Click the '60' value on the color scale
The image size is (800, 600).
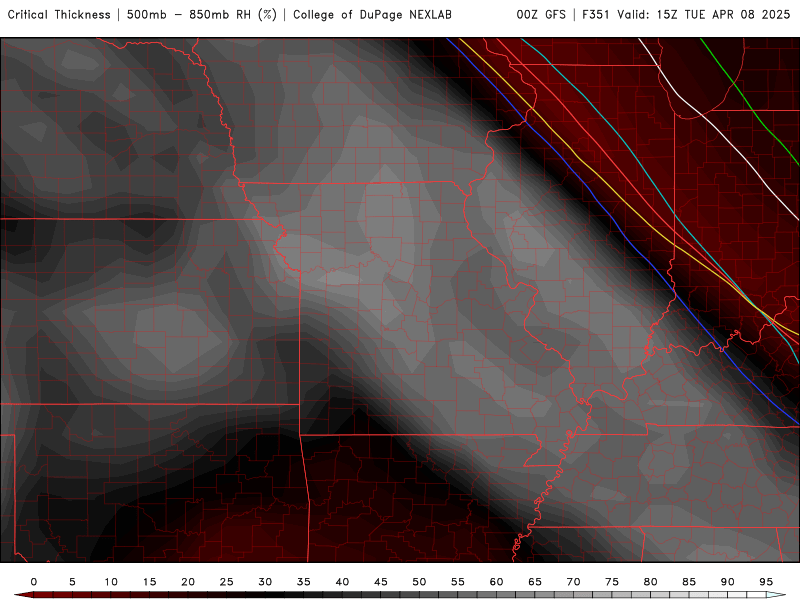pyautogui.click(x=496, y=582)
